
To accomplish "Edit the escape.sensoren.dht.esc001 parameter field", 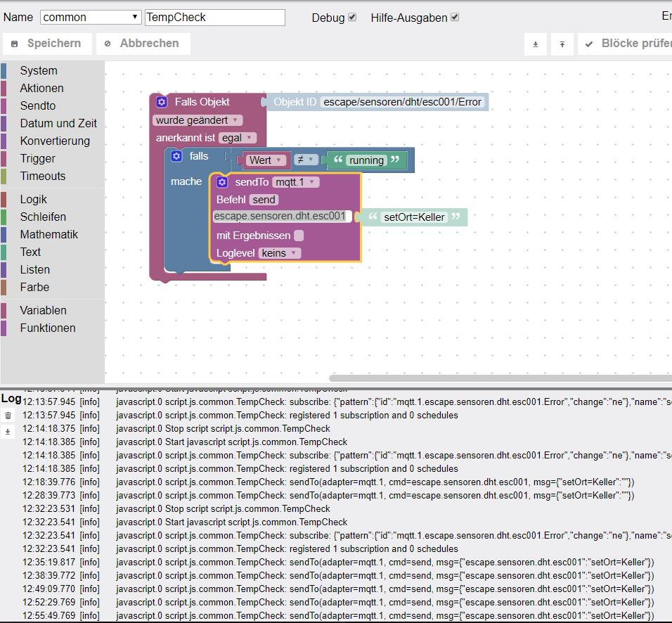I will (282, 216).
